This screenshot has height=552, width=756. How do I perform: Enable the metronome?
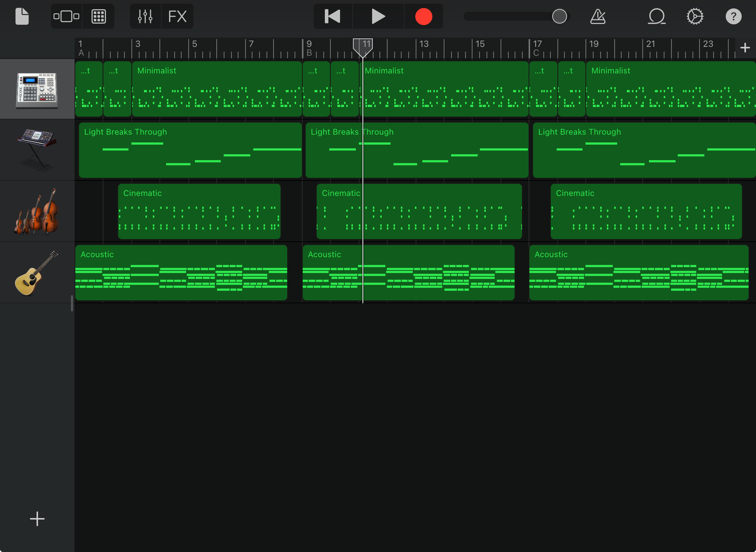(x=598, y=16)
